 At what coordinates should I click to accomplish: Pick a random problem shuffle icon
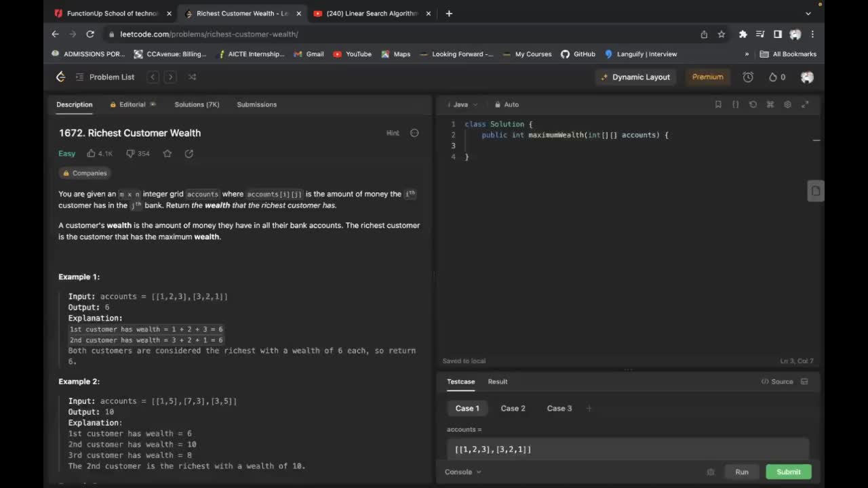click(192, 77)
